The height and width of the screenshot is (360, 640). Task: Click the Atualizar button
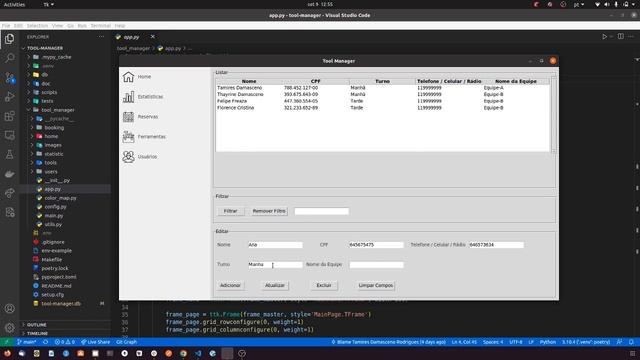click(275, 285)
